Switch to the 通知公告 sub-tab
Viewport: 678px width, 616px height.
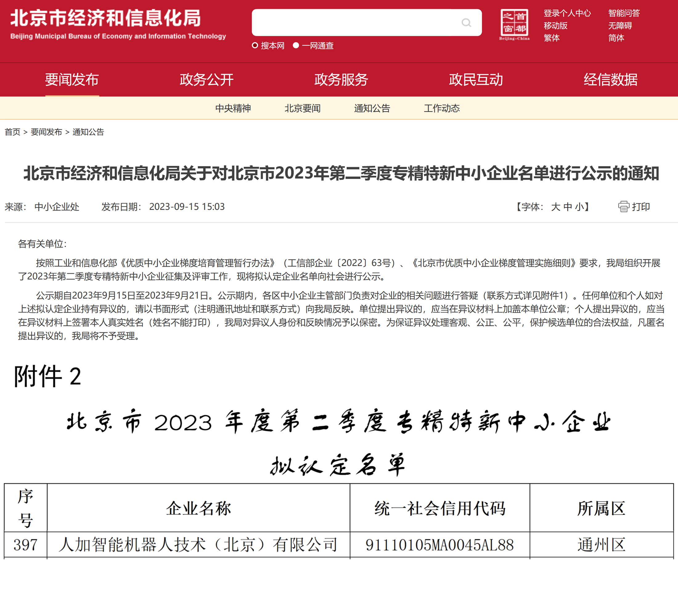(372, 108)
